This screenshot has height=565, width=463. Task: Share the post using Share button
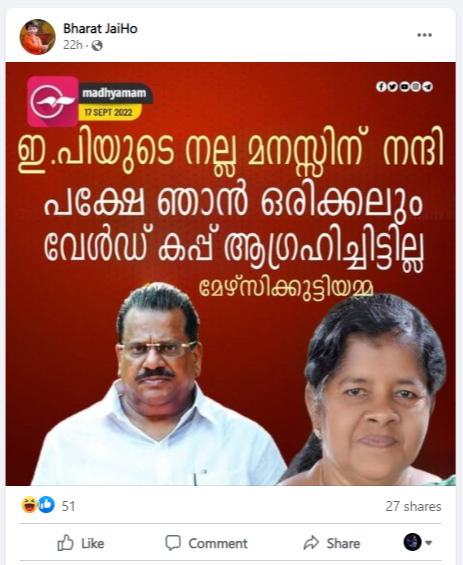point(331,543)
